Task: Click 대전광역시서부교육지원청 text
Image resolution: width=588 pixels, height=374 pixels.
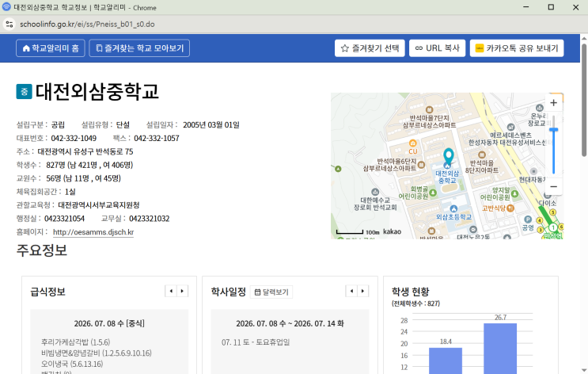Action: click(x=99, y=205)
